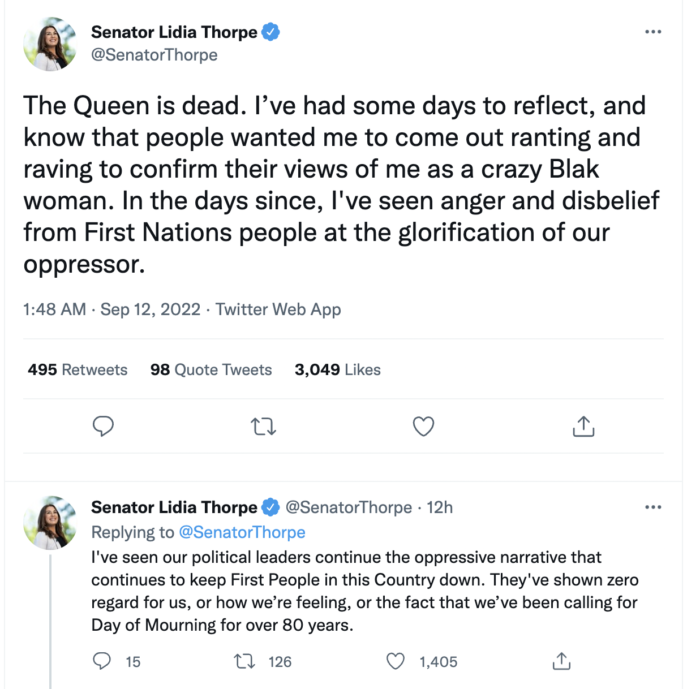The width and height of the screenshot is (700, 689).
Task: Share the main tweet
Action: [584, 427]
